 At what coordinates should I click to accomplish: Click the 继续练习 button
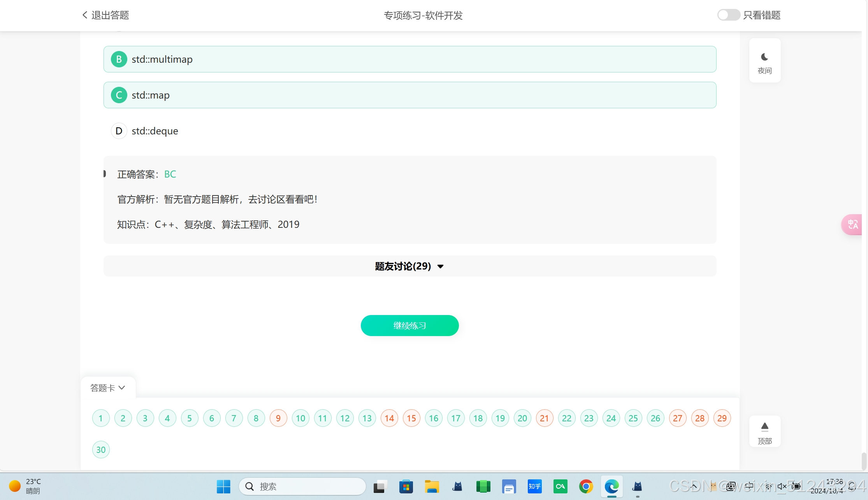click(409, 326)
